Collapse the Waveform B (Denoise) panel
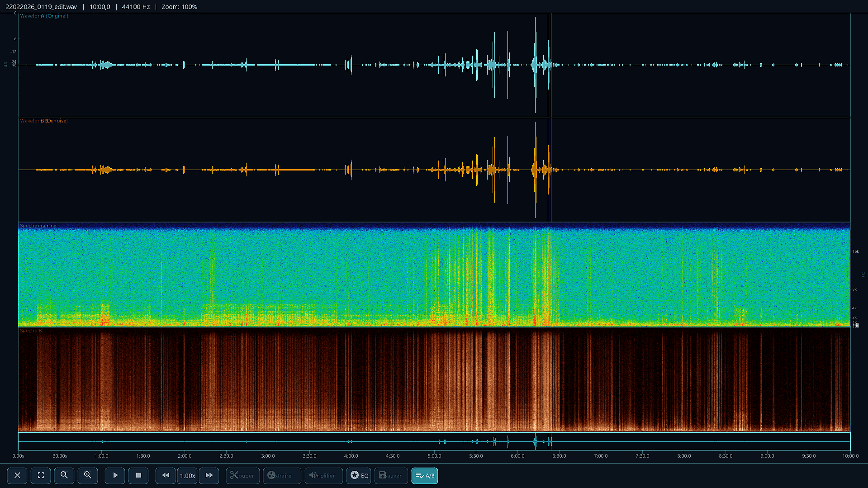 pos(44,121)
